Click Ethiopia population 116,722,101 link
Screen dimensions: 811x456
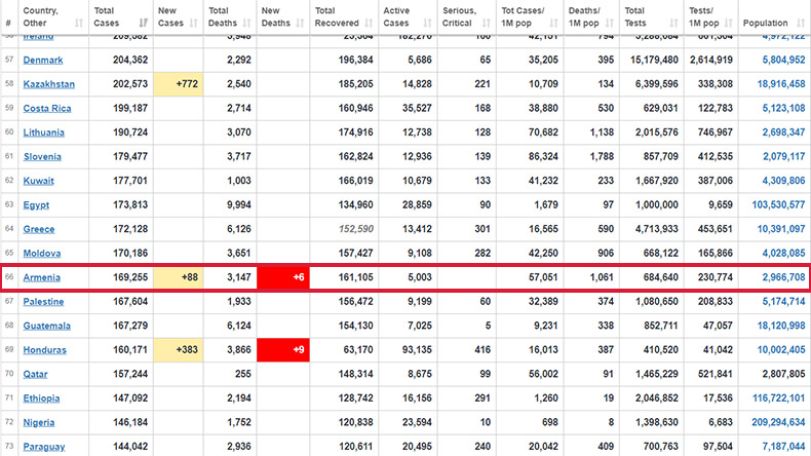778,398
